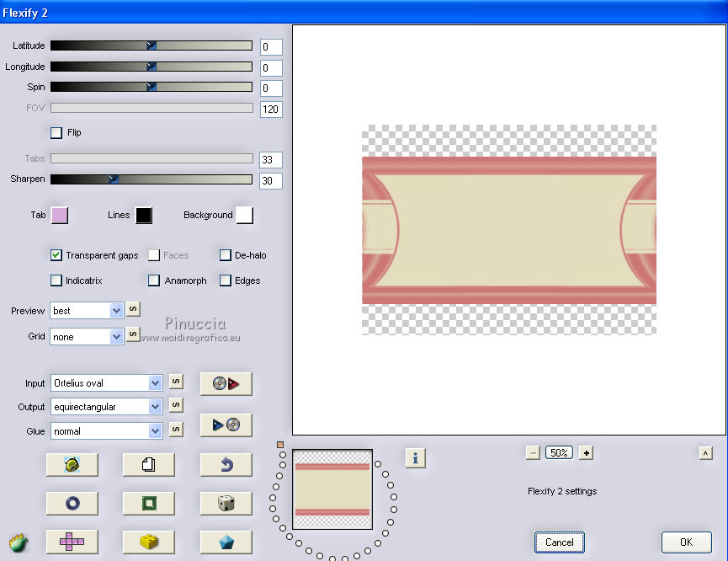Viewport: 728px width, 561px height.
Task: Click the Latitude value field
Action: click(x=271, y=47)
